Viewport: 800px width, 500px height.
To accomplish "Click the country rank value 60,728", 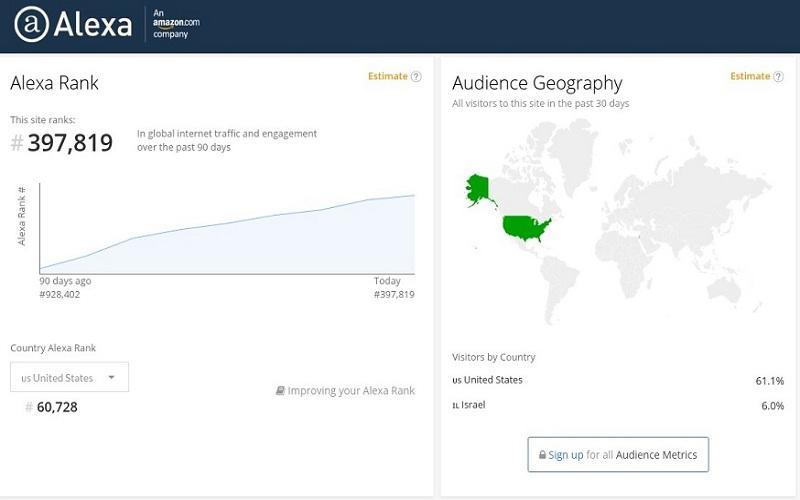I will coord(57,407).
